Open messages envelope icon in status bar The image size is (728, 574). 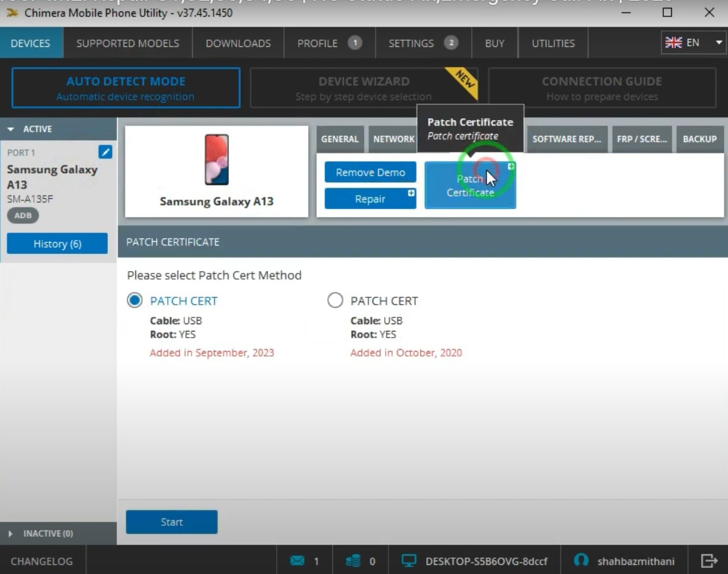pyautogui.click(x=297, y=561)
